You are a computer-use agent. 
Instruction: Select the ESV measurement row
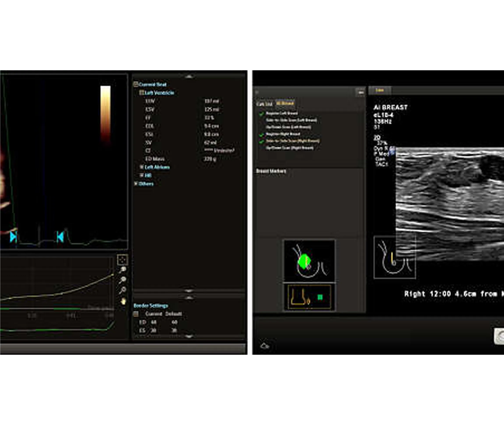coord(182,109)
